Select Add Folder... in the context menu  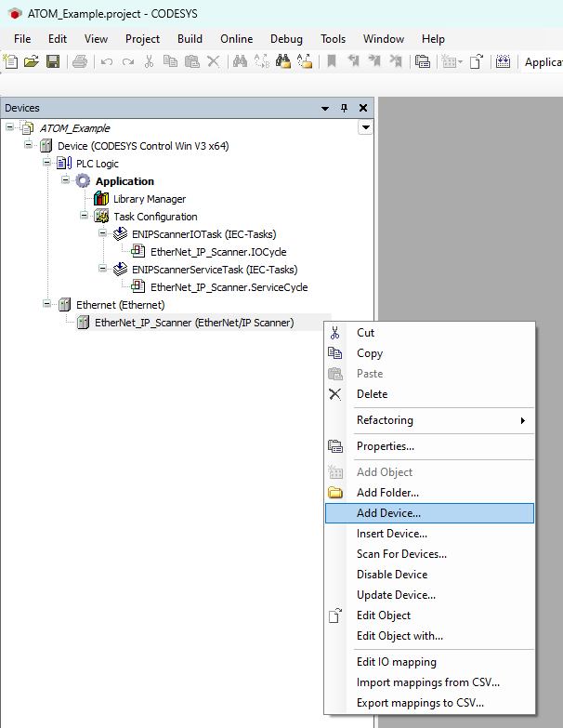click(x=429, y=493)
